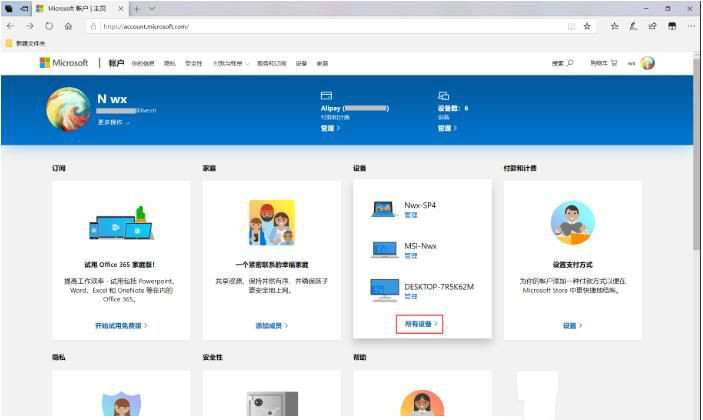Click the MSI-Nwx laptop icon
This screenshot has width=703, height=420.
(384, 250)
